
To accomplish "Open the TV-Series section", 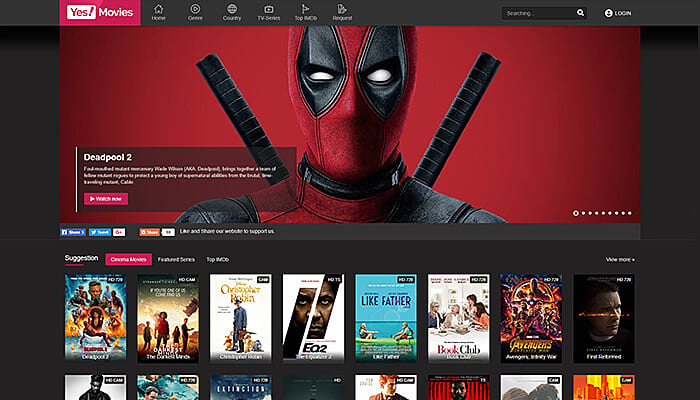I will point(268,12).
